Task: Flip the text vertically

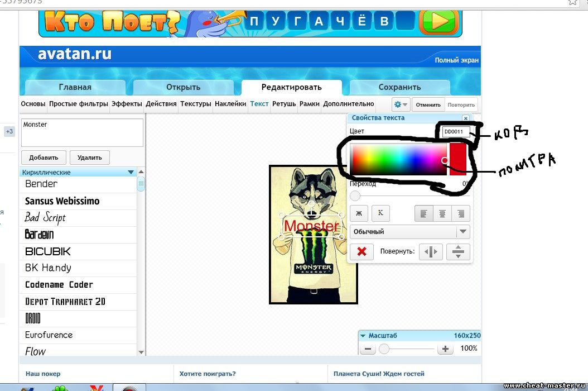Action: click(458, 252)
